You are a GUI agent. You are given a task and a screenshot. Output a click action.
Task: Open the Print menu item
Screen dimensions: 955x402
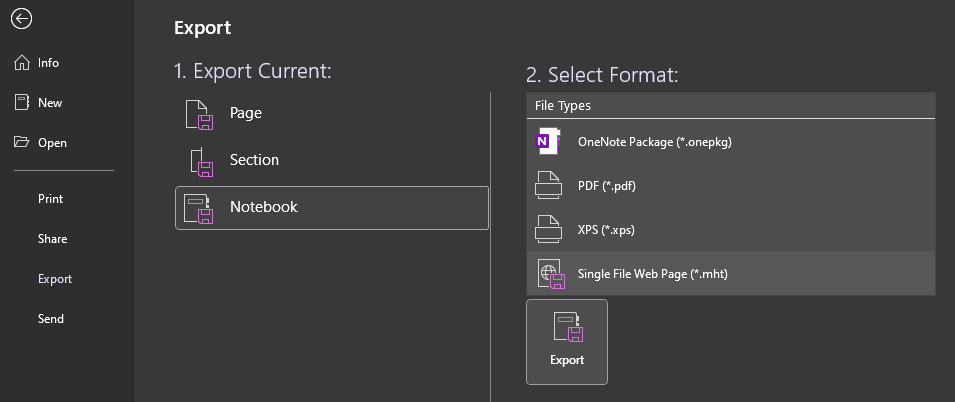pyautogui.click(x=51, y=199)
